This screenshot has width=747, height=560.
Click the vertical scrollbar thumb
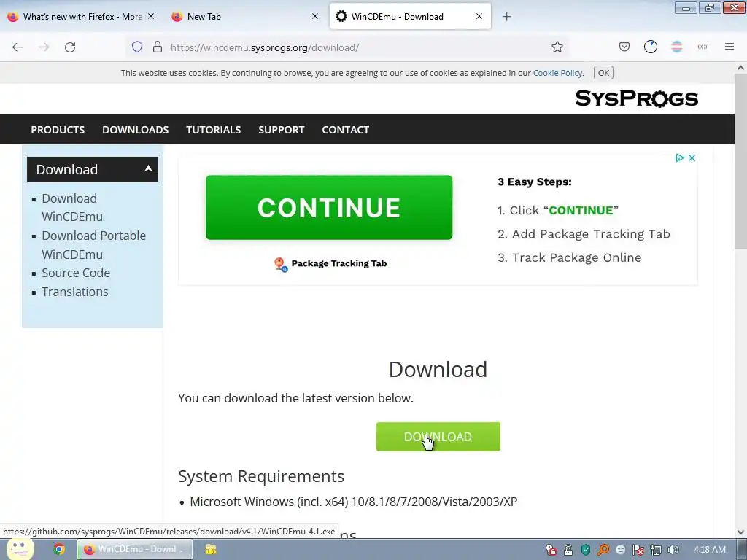point(741,160)
